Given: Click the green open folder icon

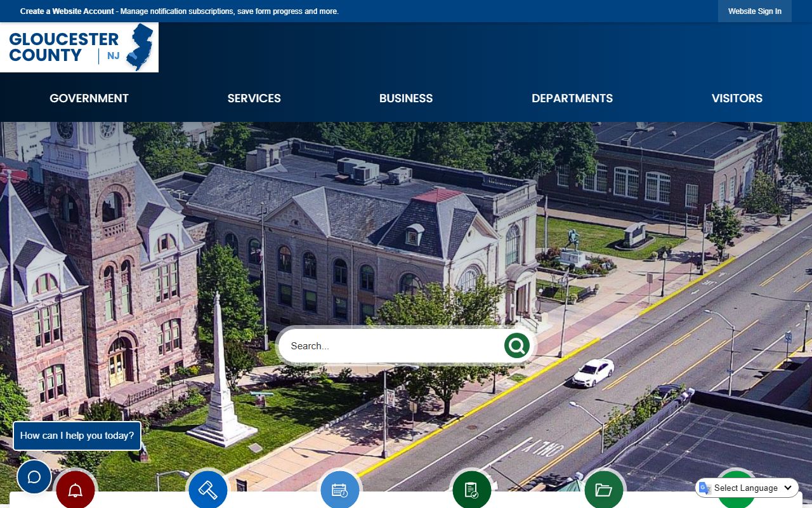Looking at the screenshot, I should tap(604, 490).
